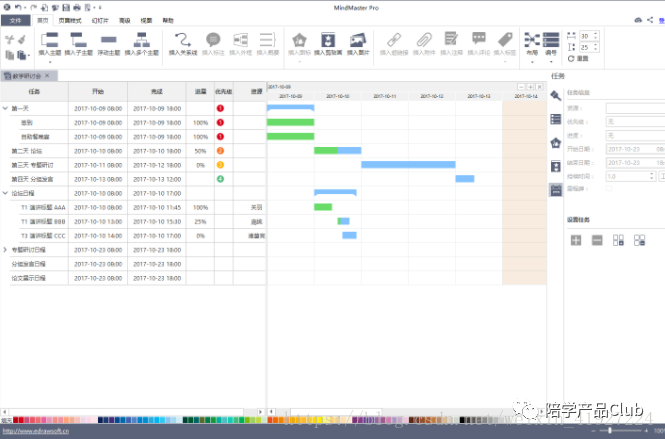
Task: Click the Undo arrow in quick access bar
Action: click(18, 7)
